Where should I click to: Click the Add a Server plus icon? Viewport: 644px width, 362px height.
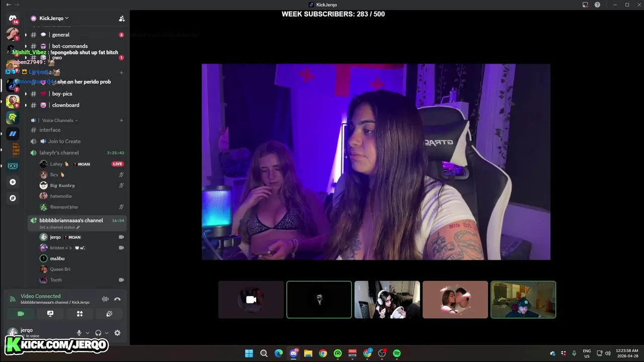pyautogui.click(x=13, y=182)
